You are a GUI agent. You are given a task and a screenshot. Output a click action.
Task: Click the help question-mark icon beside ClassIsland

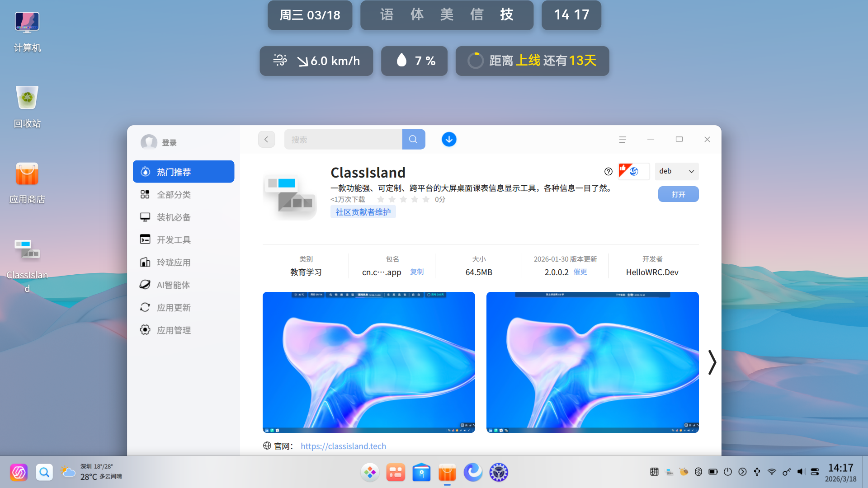tap(609, 171)
